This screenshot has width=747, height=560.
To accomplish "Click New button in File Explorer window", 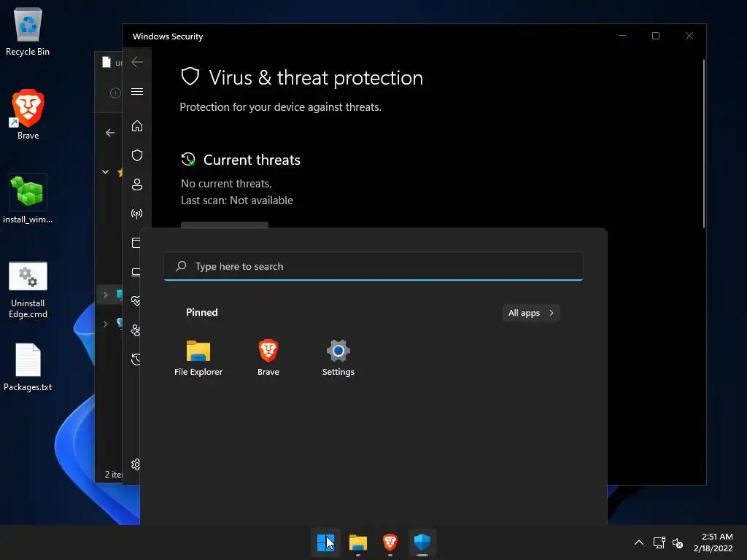I will point(115,93).
